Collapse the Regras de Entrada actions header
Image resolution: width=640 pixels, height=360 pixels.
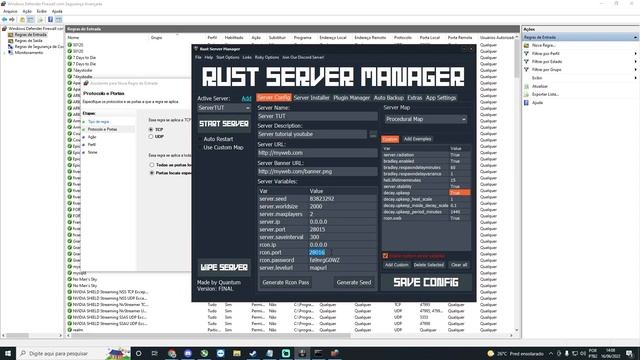(x=635, y=37)
